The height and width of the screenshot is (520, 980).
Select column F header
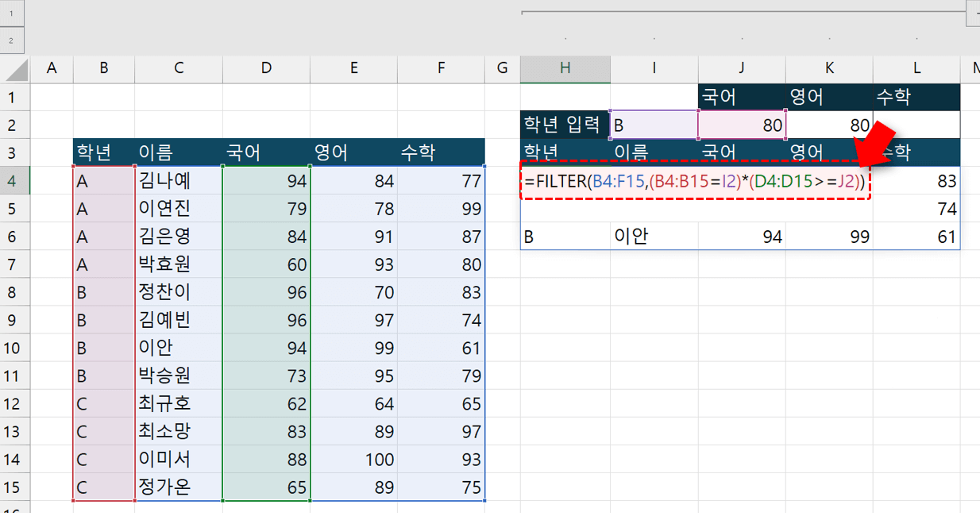tap(441, 69)
